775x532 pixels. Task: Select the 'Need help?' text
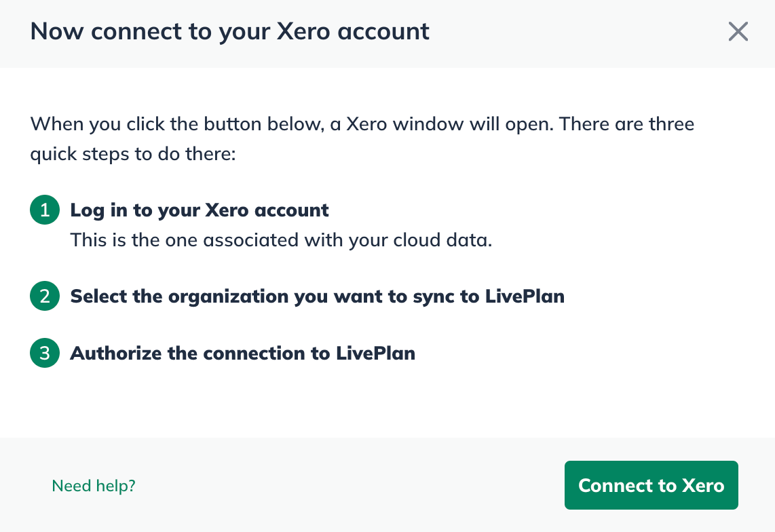click(94, 485)
